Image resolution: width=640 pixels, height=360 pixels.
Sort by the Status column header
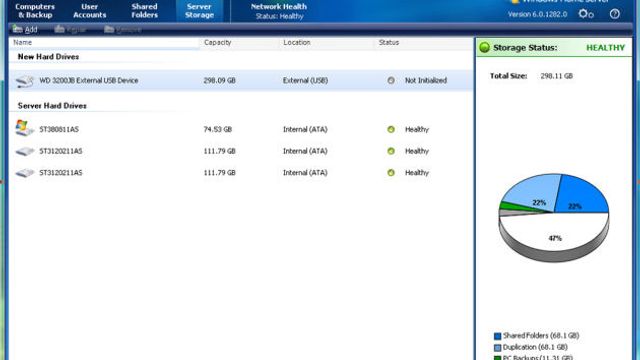[389, 42]
